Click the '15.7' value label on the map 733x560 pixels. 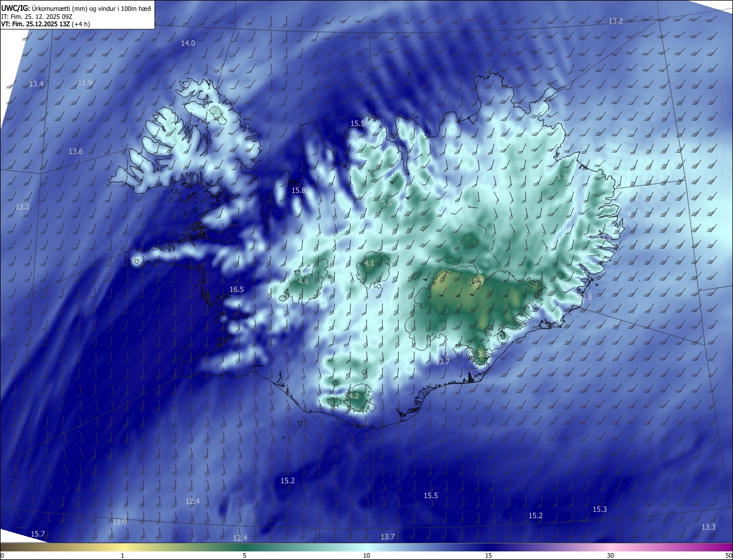click(x=38, y=534)
